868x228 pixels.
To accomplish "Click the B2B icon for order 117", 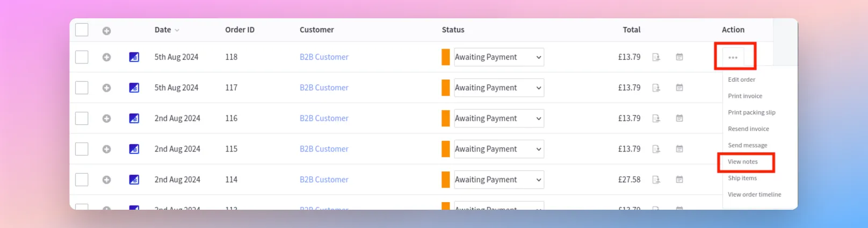I will pos(134,88).
